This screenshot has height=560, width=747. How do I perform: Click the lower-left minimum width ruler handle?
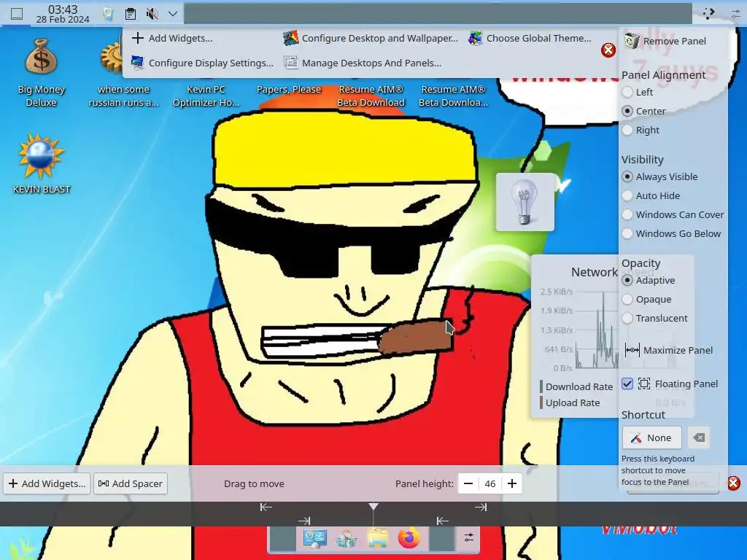pos(304,521)
